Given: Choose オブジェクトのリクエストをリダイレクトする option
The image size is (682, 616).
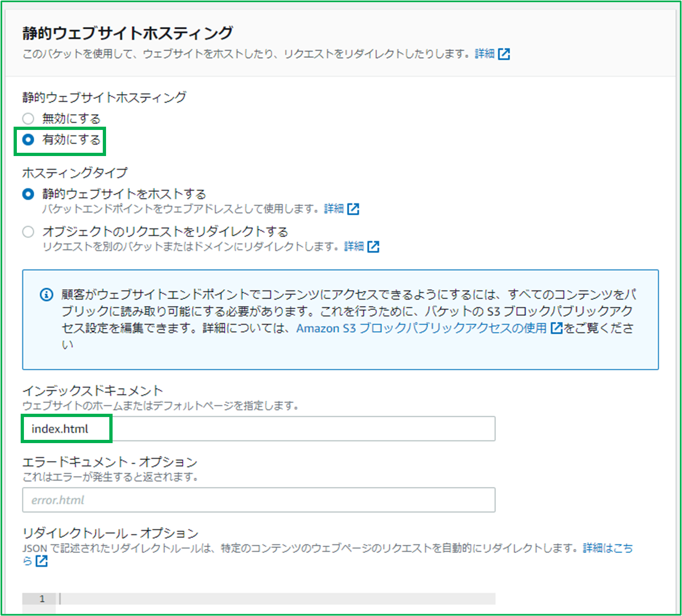Looking at the screenshot, I should [28, 232].
